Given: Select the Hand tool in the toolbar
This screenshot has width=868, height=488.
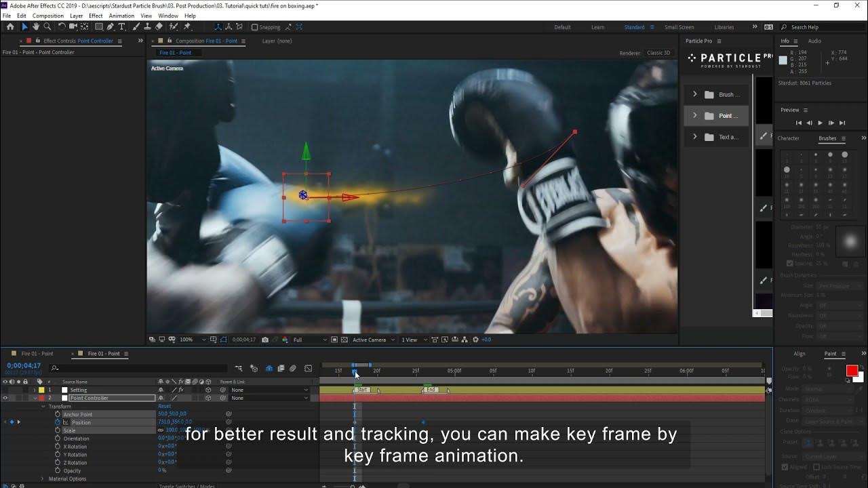Looking at the screenshot, I should [36, 27].
